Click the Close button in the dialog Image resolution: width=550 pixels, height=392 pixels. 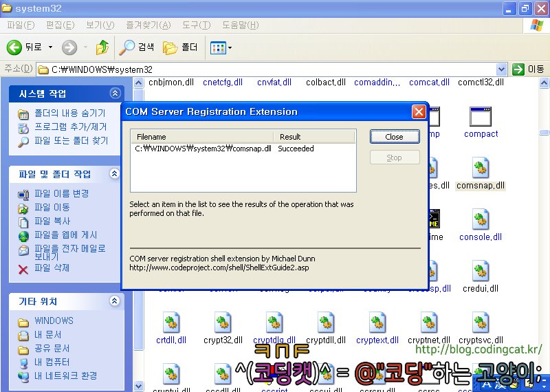coord(395,137)
